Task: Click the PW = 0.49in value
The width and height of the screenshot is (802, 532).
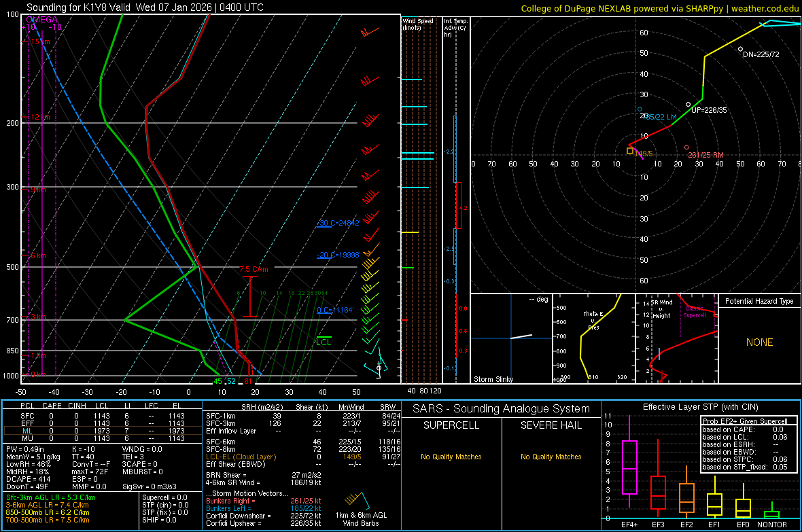Action: point(25,449)
